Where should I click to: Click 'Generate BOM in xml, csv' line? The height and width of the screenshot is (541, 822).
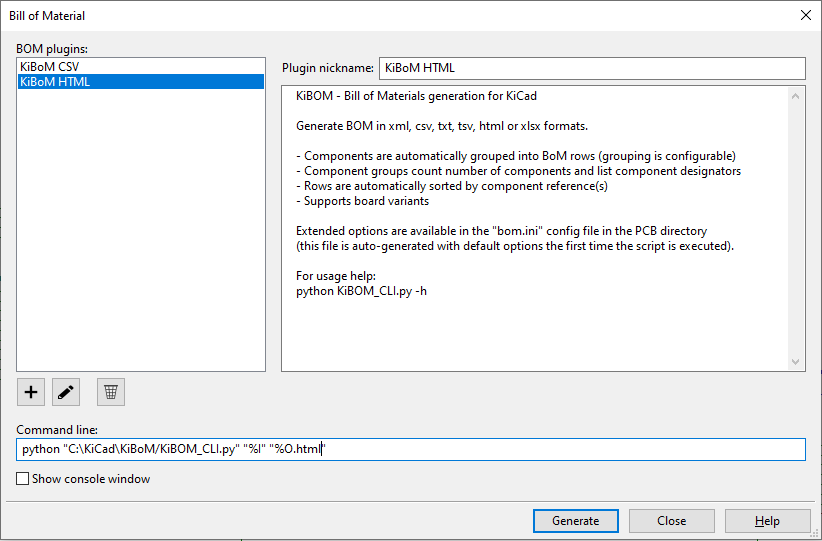click(442, 126)
